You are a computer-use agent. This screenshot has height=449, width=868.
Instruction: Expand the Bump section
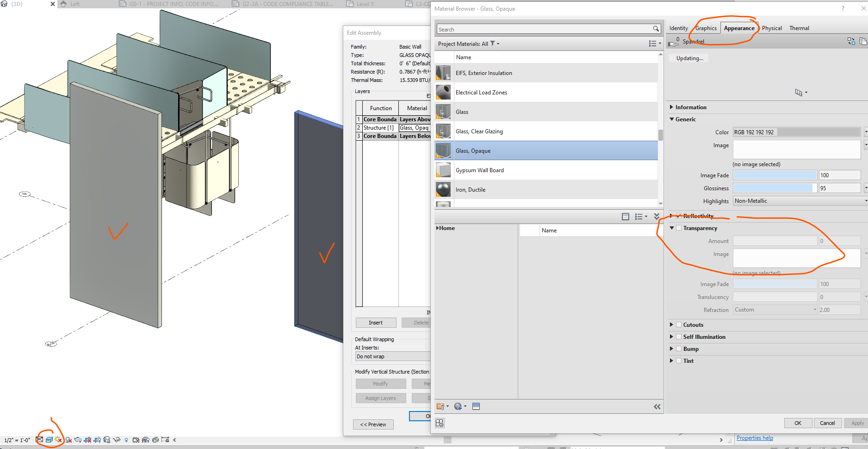672,349
